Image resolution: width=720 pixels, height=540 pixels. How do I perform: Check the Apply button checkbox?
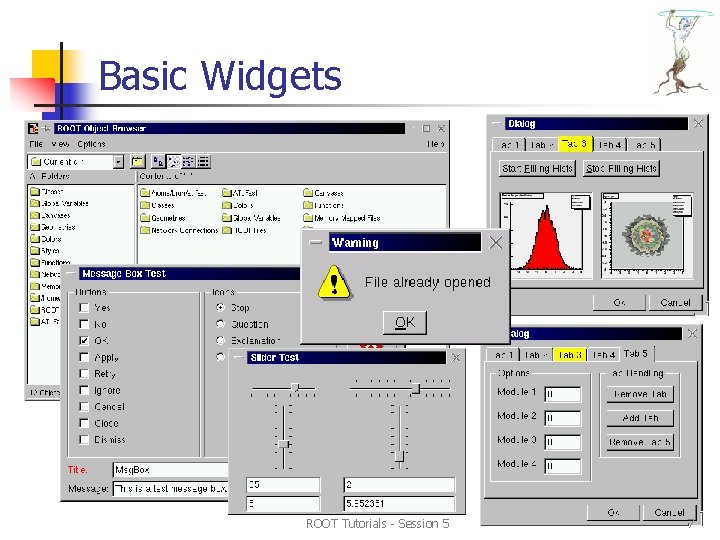84,357
